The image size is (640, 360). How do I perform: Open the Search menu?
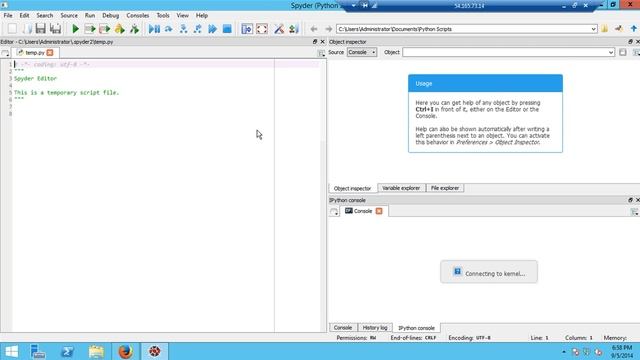(x=44, y=15)
